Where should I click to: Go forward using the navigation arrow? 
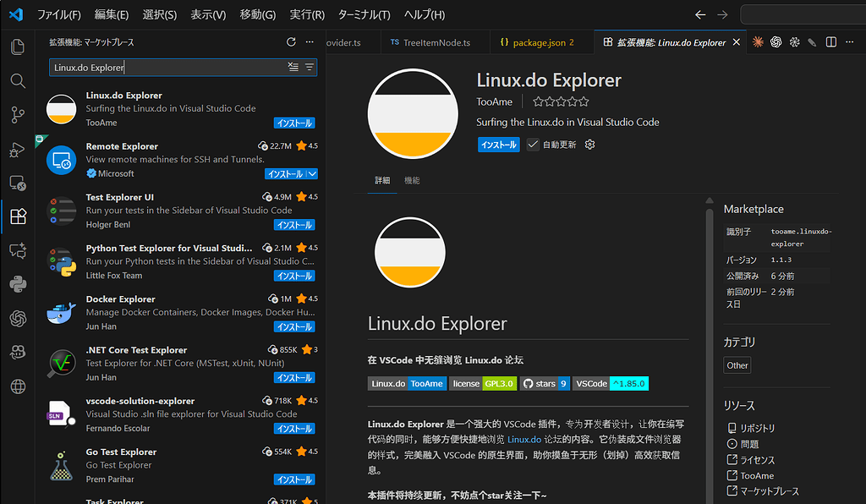click(722, 15)
